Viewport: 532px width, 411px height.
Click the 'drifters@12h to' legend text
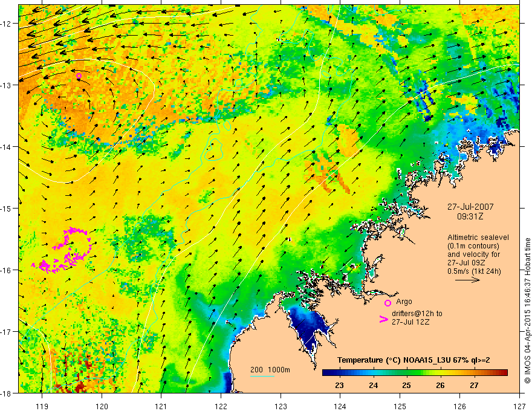click(417, 314)
